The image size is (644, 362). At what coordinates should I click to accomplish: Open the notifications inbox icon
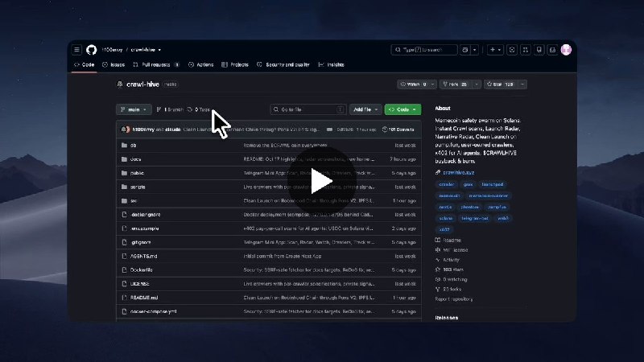pos(552,50)
